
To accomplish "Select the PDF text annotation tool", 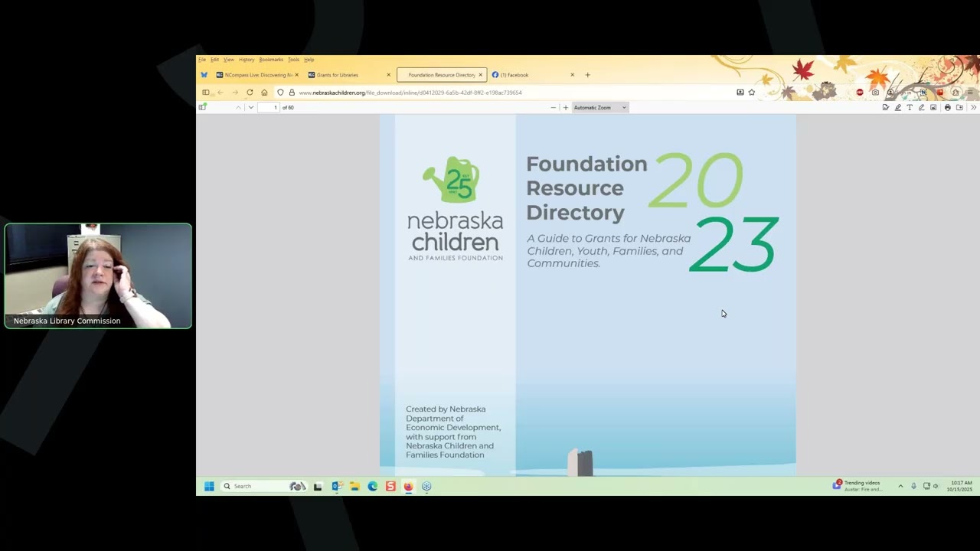I will [x=910, y=107].
